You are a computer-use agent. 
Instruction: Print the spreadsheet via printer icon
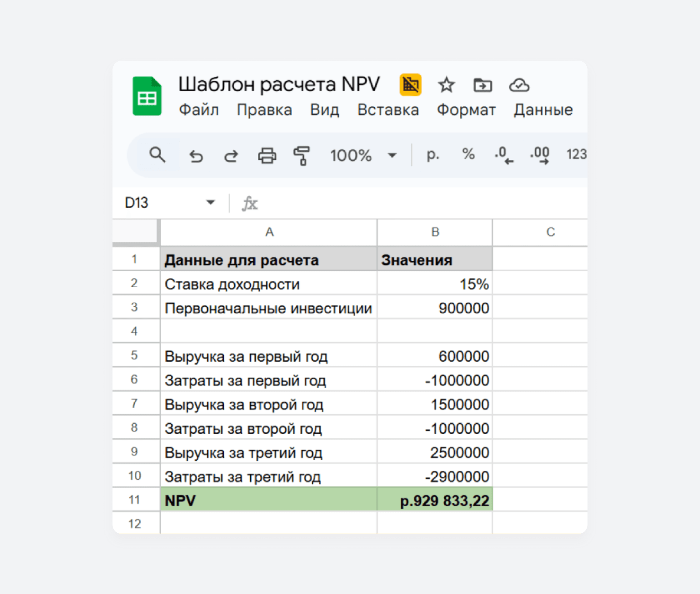click(x=267, y=156)
